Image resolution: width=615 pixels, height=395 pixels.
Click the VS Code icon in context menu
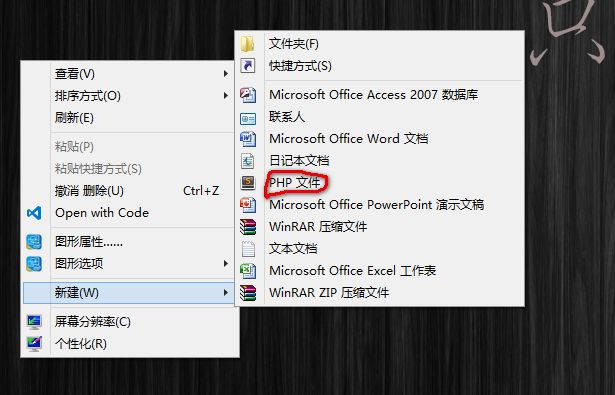click(34, 213)
